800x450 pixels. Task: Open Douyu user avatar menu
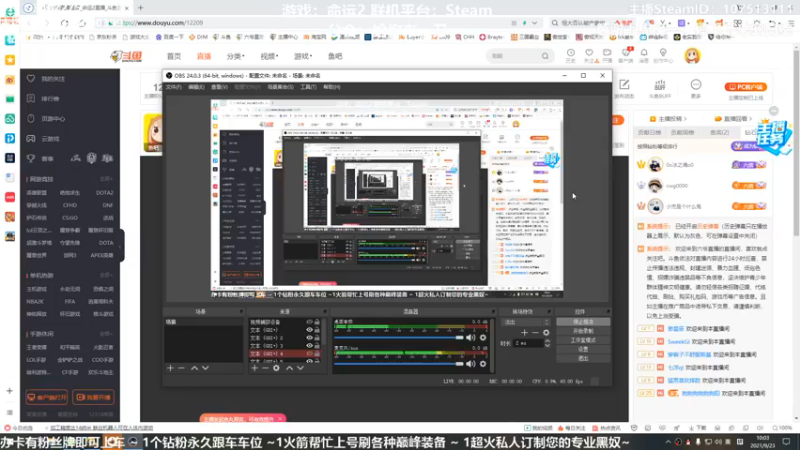(692, 56)
